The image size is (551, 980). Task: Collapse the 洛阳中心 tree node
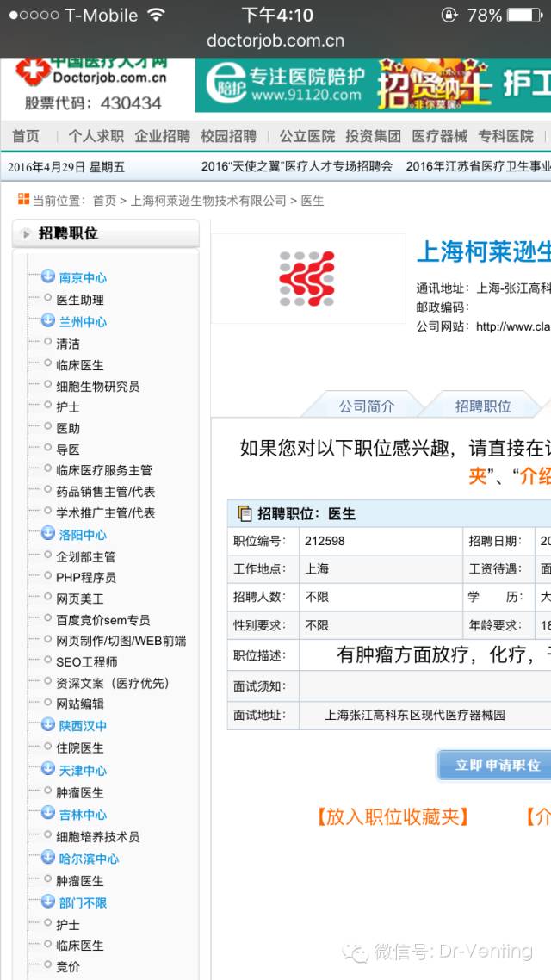tap(48, 534)
